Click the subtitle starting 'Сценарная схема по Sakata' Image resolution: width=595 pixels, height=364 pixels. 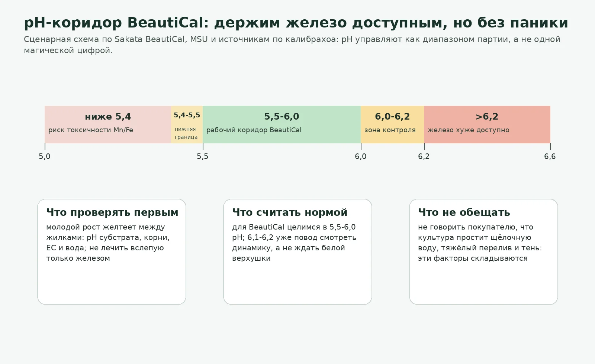292,45
